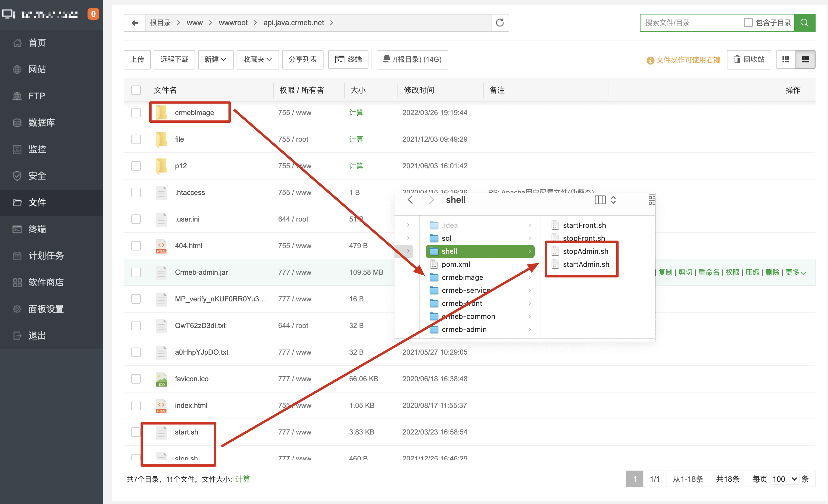This screenshot has width=828, height=504.
Task: Check the crmebimage row checkbox
Action: pos(136,113)
